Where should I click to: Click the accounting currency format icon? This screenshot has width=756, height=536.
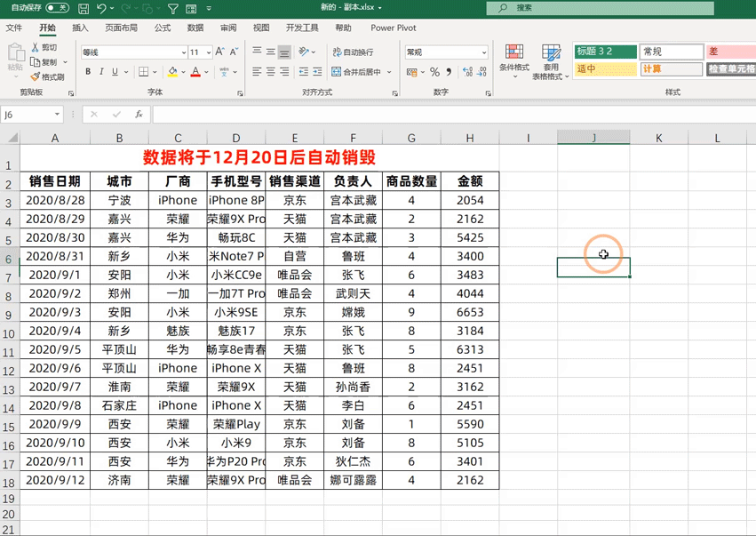(411, 72)
